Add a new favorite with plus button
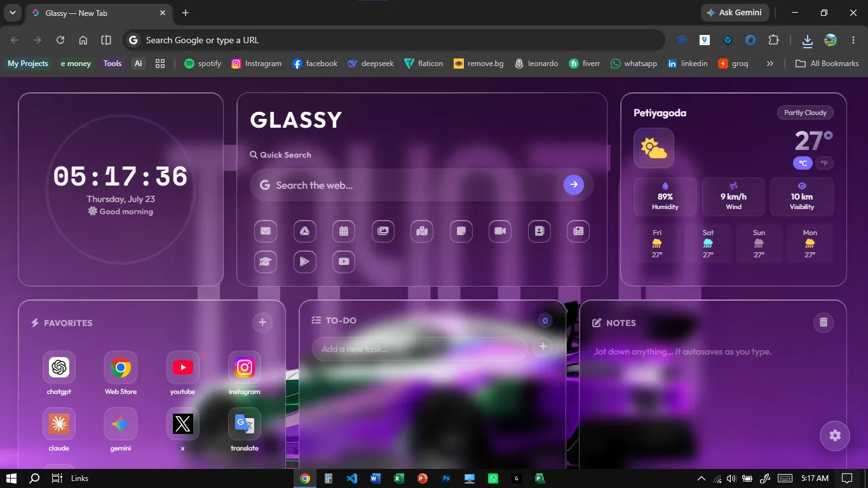868x488 pixels. tap(262, 323)
